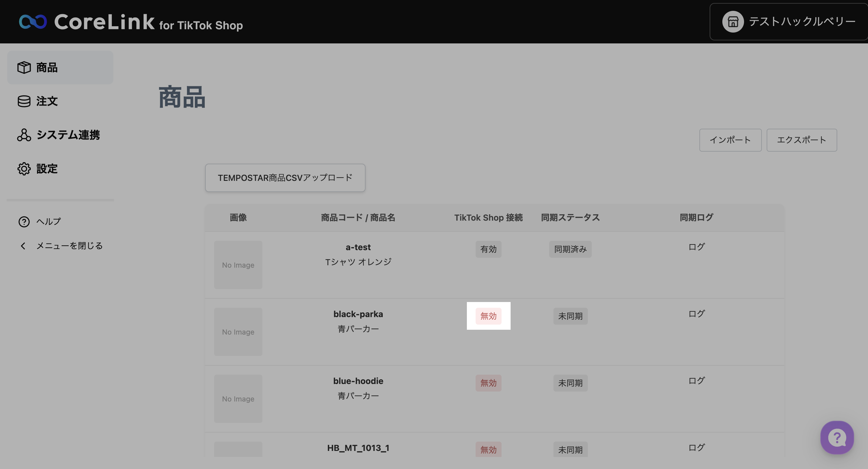Toggle the 無効 connection badge for HB_MT_1013_1
The height and width of the screenshot is (469, 868).
(x=488, y=449)
